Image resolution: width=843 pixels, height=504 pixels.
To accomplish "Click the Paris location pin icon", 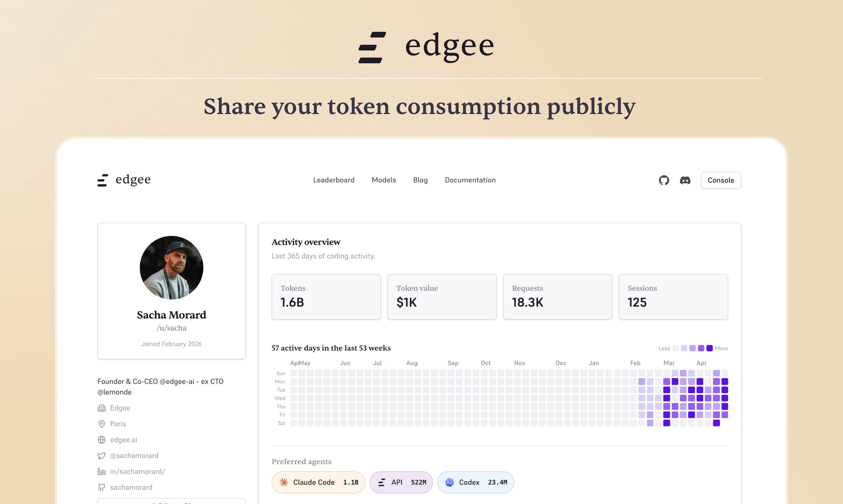I will pos(102,423).
